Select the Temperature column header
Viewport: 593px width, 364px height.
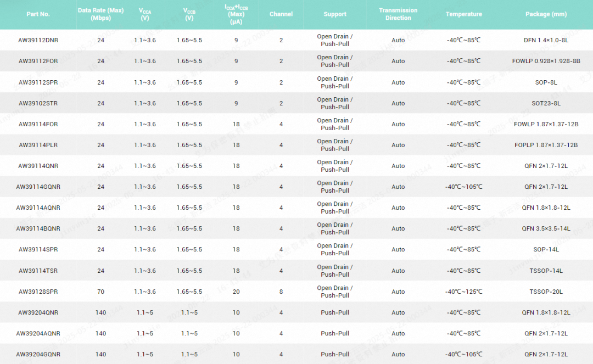463,14
